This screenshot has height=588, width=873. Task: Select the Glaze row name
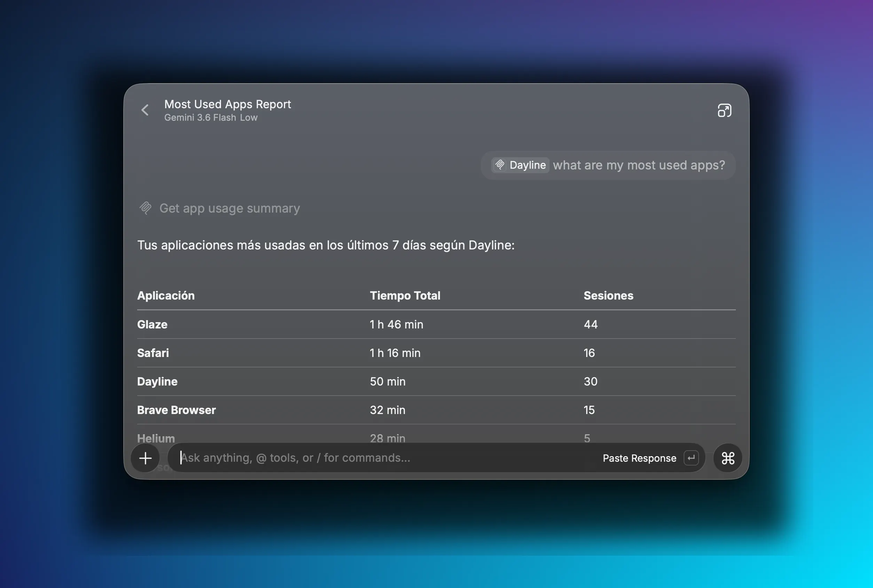152,324
